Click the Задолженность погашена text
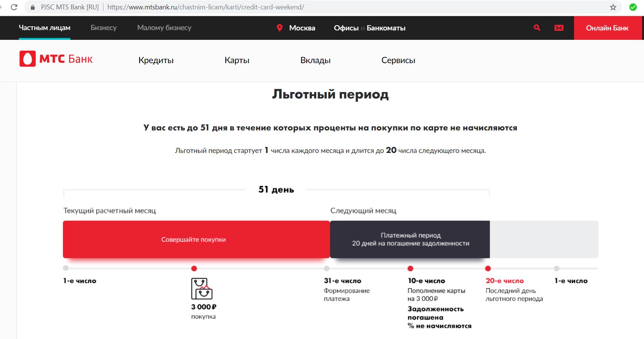644x339 pixels. coord(436,313)
